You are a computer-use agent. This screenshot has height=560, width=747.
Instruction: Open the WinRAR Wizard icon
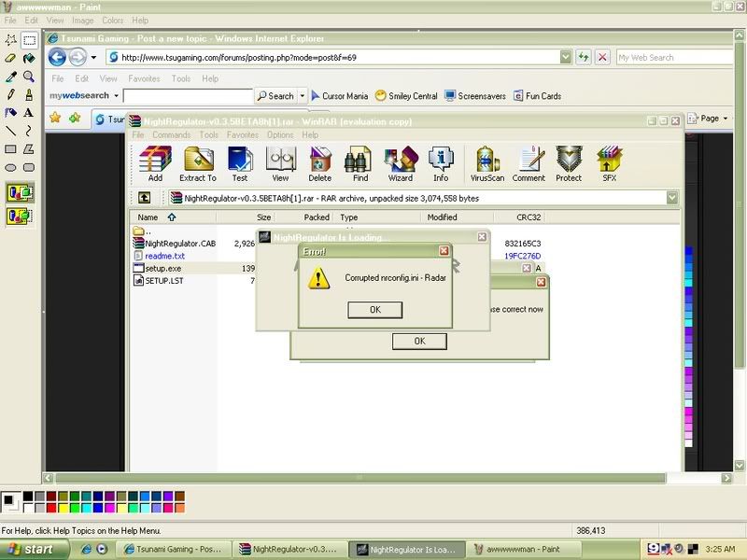tap(400, 164)
